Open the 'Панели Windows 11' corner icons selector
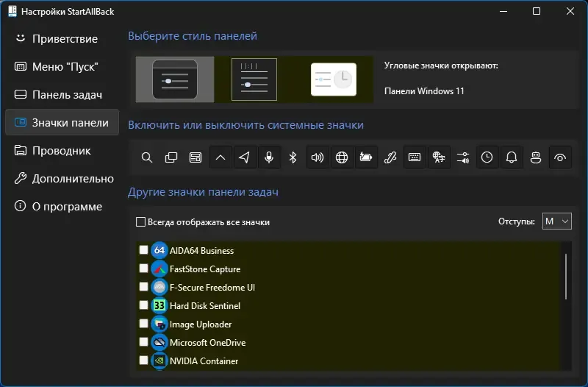Viewport: 588px width, 387px height. point(424,91)
